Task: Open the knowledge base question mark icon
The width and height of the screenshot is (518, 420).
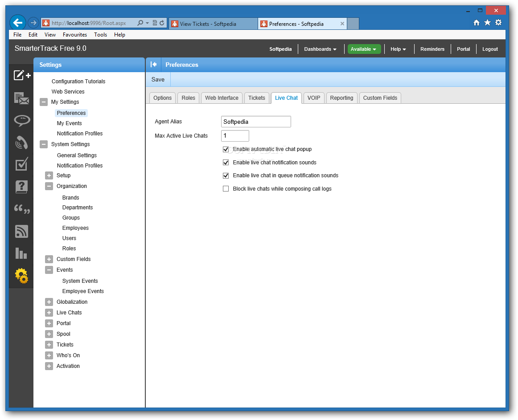Action: coord(21,187)
